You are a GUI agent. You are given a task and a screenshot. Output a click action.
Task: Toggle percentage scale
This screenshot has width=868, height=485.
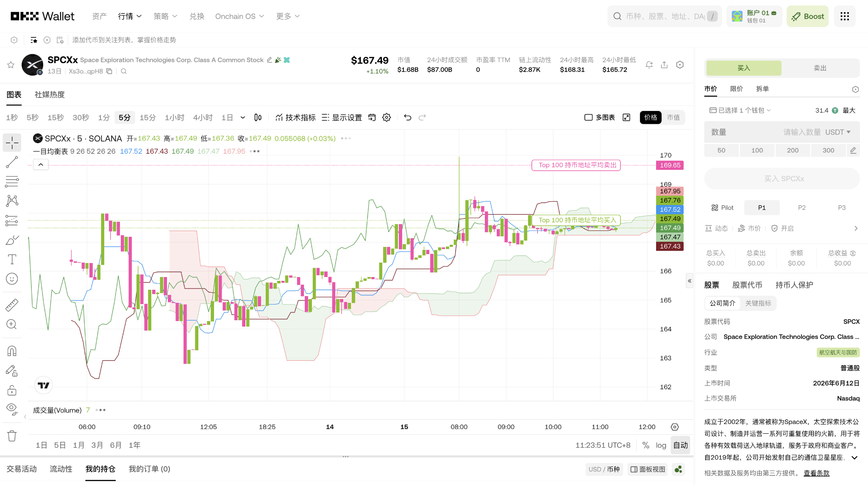(645, 445)
